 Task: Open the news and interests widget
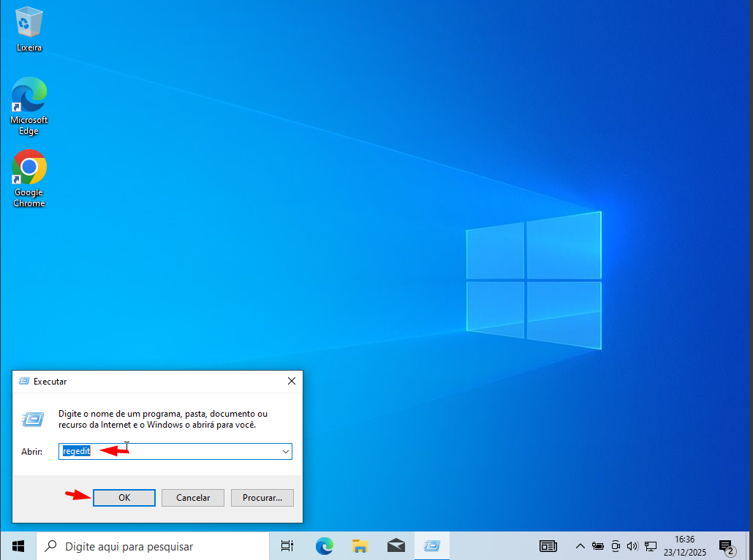coord(548,546)
